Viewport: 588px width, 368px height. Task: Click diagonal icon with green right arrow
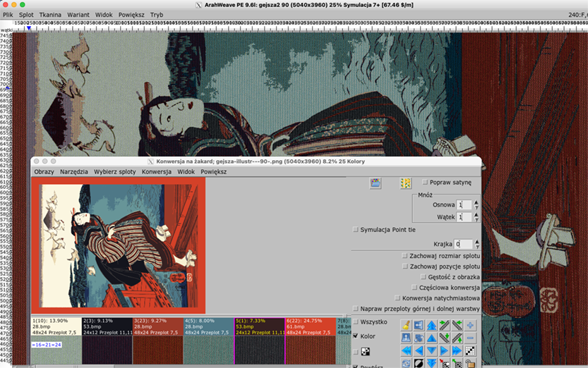(x=445, y=325)
